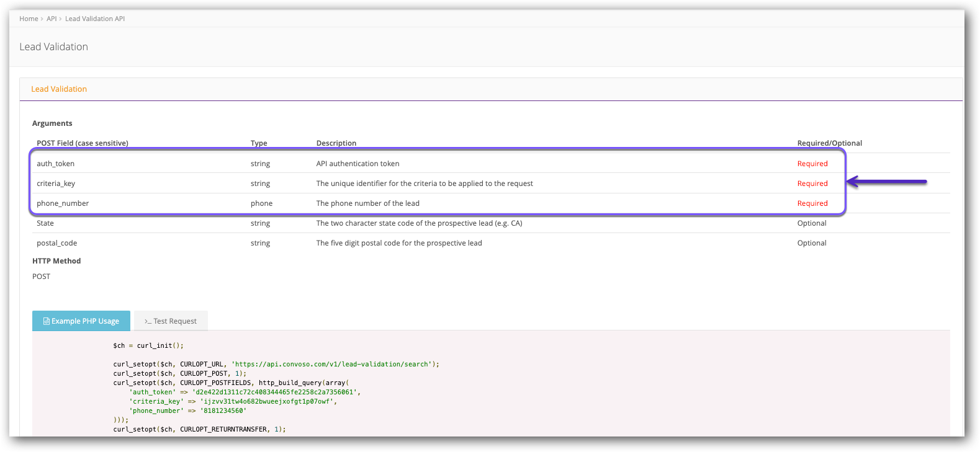
Task: Click the Required/Optional column header
Action: (x=830, y=143)
